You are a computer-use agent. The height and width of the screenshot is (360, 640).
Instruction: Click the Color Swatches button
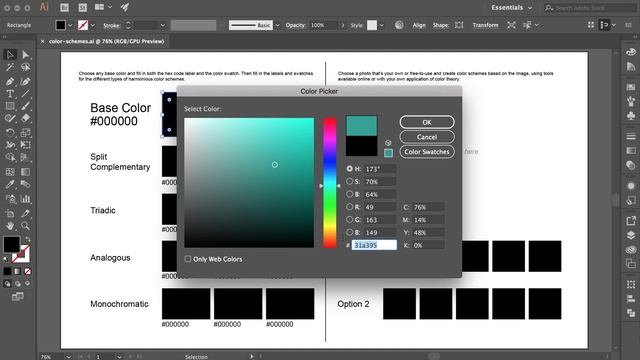point(427,152)
